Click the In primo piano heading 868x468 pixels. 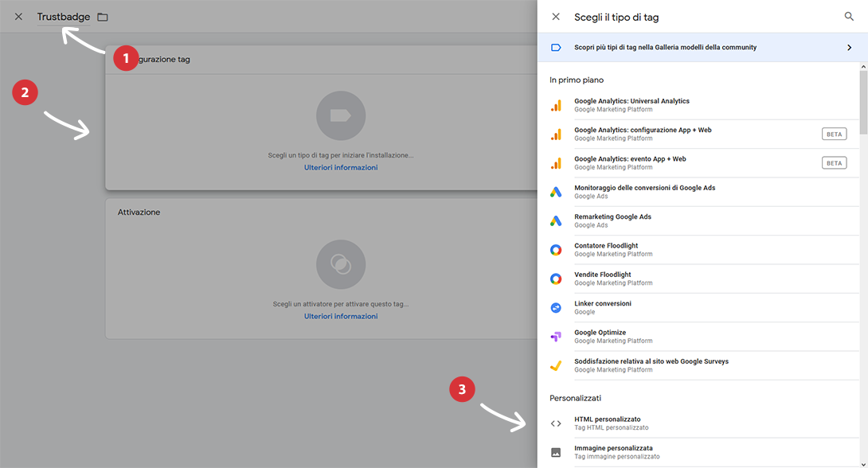coord(577,80)
